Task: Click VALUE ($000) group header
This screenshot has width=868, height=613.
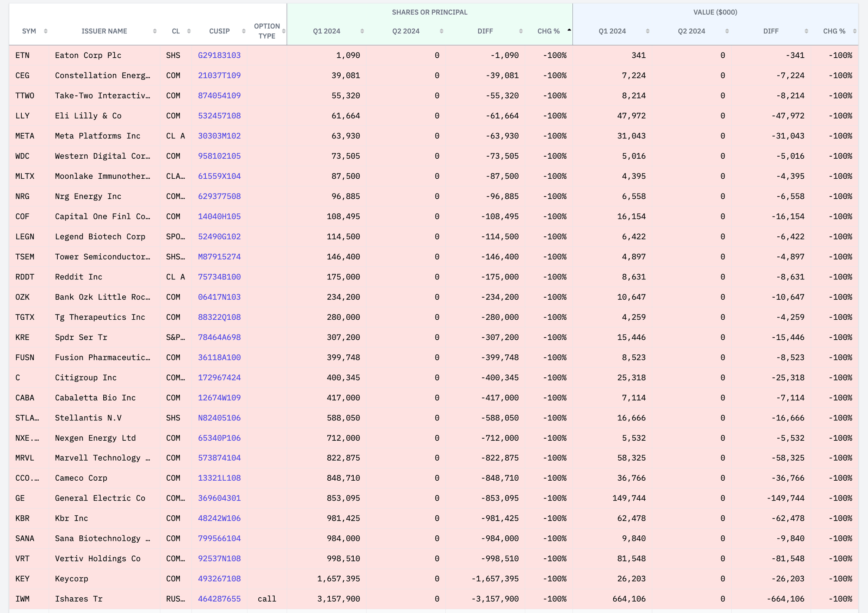Action: point(715,12)
